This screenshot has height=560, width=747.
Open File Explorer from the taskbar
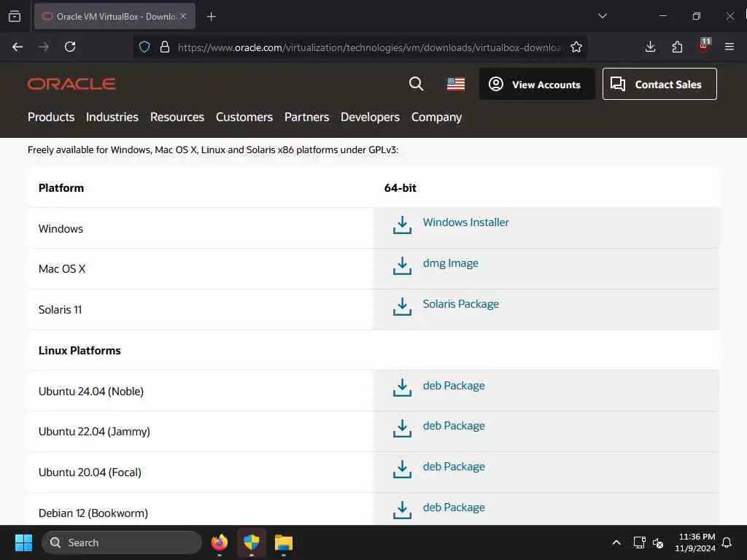coord(284,542)
